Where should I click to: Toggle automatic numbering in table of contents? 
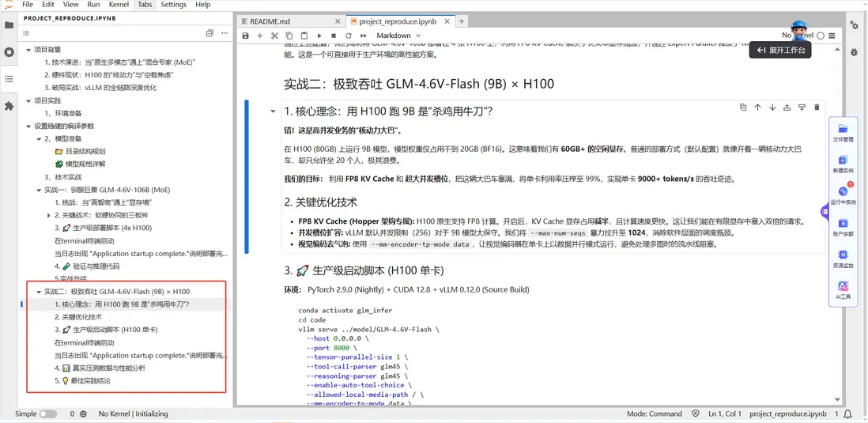pos(27,33)
